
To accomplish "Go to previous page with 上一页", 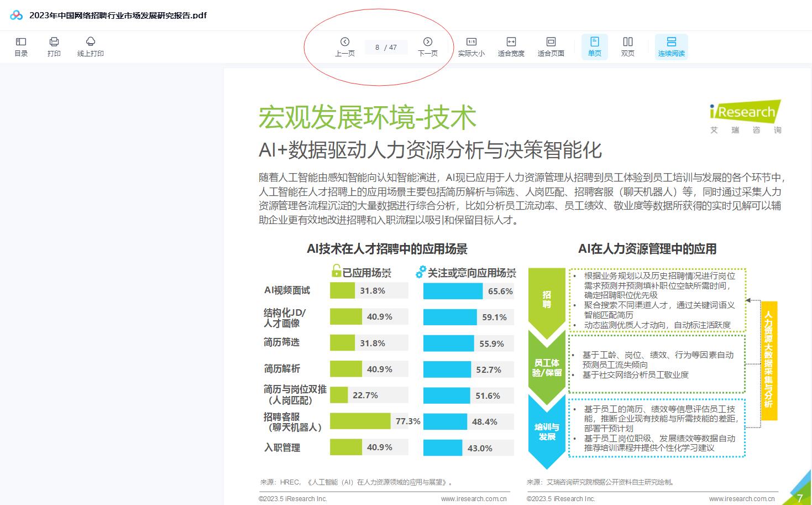I will pos(345,46).
